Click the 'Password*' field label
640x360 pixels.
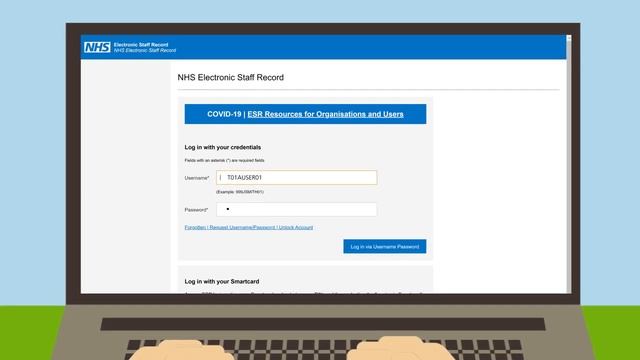tap(196, 210)
